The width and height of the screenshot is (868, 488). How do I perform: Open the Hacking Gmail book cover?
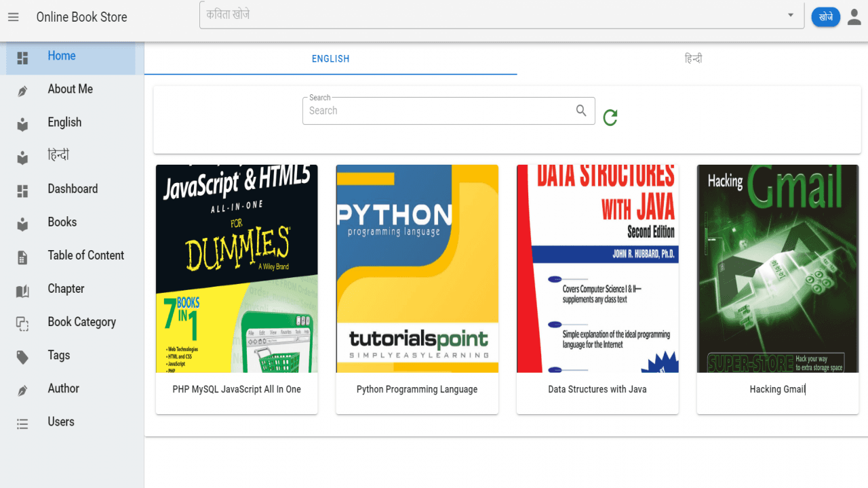point(778,268)
